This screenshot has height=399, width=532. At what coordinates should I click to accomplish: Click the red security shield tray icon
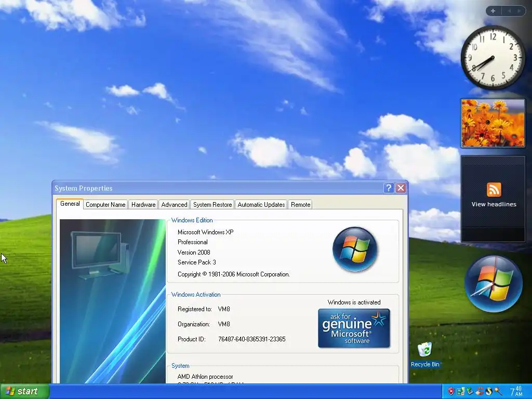(451, 391)
